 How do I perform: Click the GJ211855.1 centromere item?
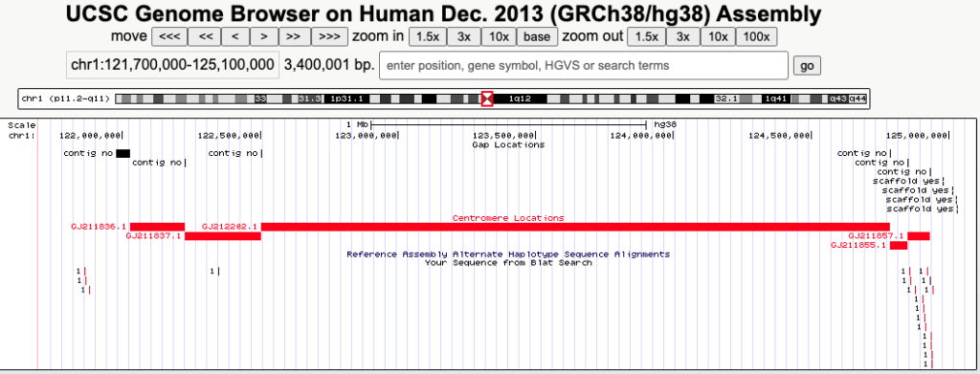(898, 246)
